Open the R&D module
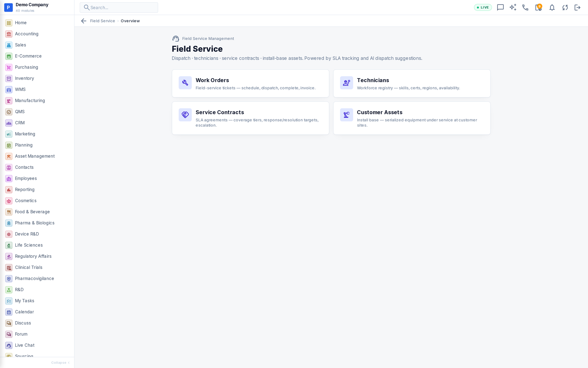 [x=37, y=289]
